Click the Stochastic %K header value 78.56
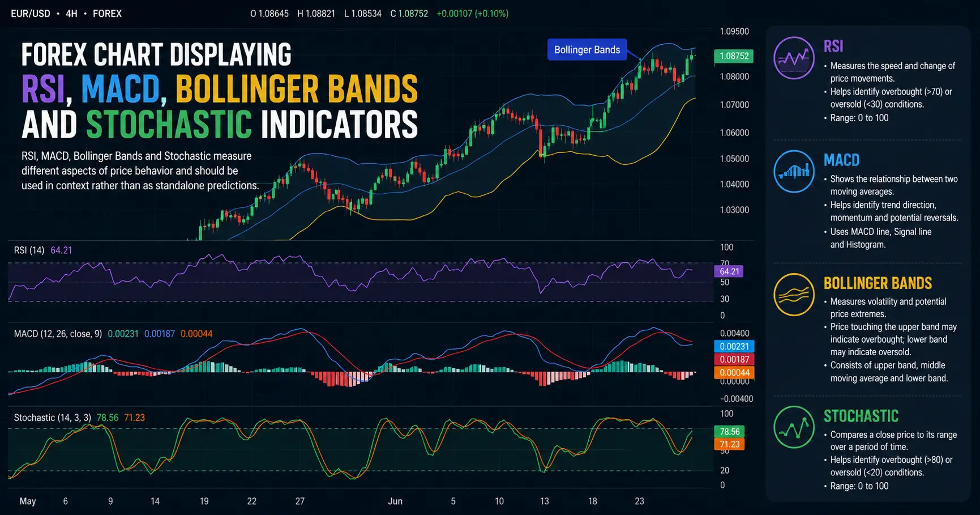The image size is (980, 515). click(x=108, y=418)
